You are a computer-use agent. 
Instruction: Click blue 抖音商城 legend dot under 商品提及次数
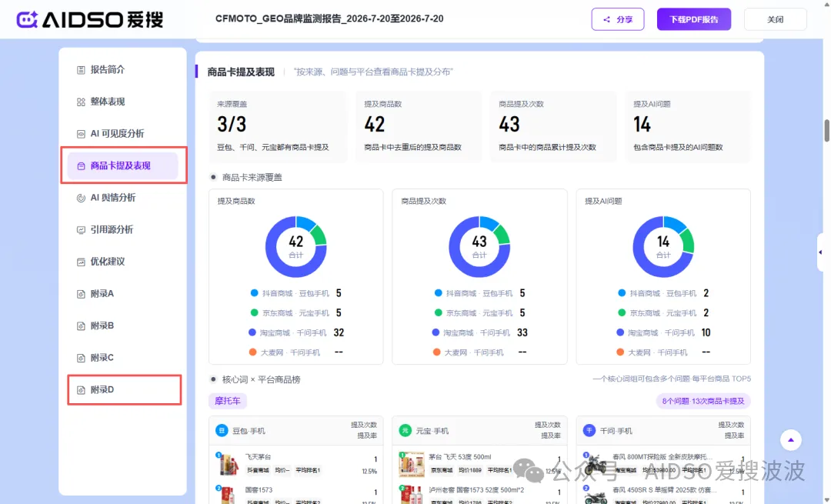coord(438,293)
